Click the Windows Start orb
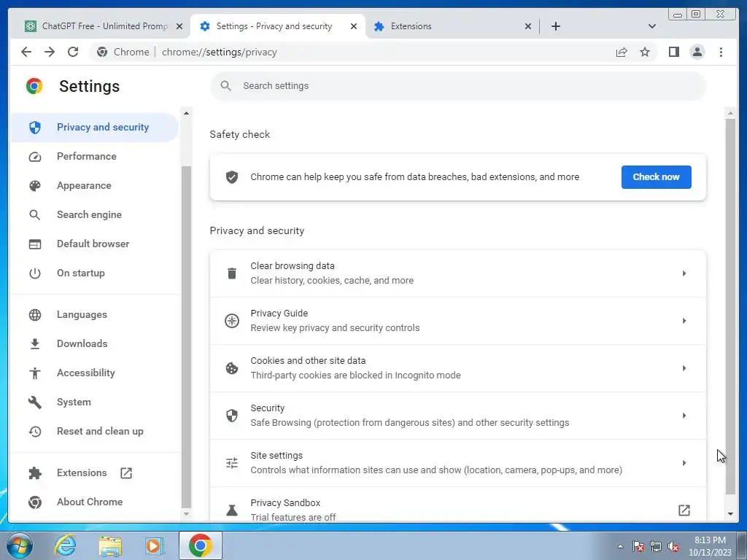The width and height of the screenshot is (747, 560). click(20, 545)
